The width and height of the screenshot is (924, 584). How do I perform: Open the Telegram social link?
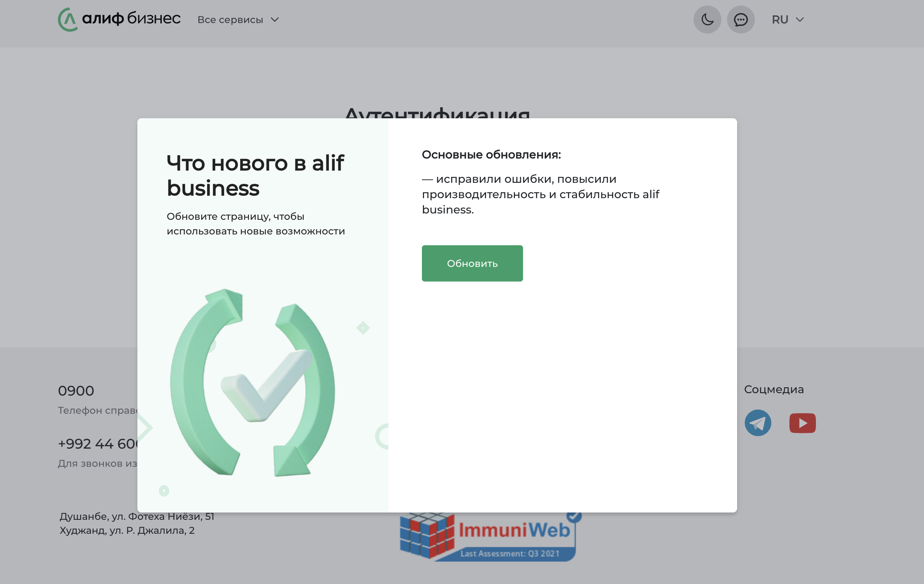(x=757, y=423)
